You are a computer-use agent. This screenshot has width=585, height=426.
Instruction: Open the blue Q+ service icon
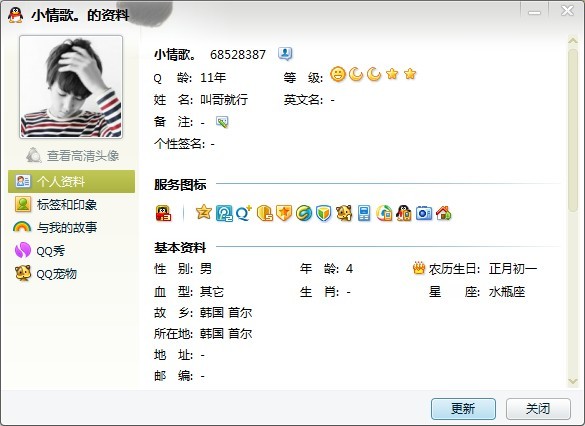tap(244, 213)
